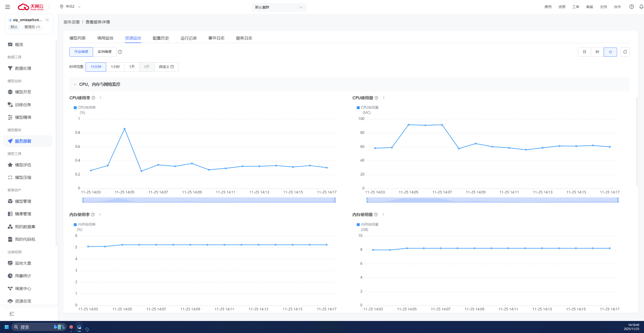
Task: Click the refresh icon next to granularity buttons
Action: 625,52
